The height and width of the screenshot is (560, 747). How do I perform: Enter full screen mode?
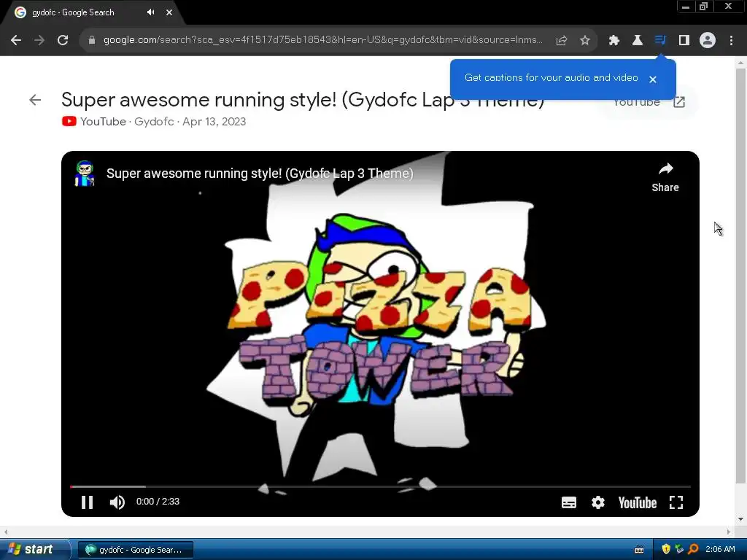(x=676, y=502)
